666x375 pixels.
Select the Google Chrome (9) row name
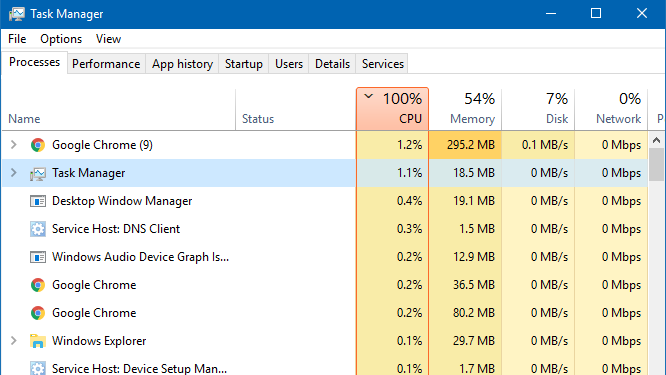102,145
